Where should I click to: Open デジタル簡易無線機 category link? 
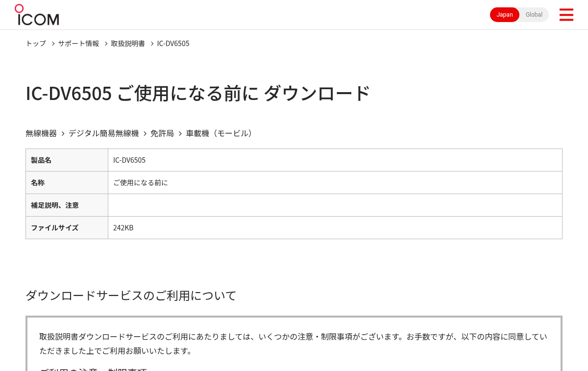pyautogui.click(x=103, y=133)
